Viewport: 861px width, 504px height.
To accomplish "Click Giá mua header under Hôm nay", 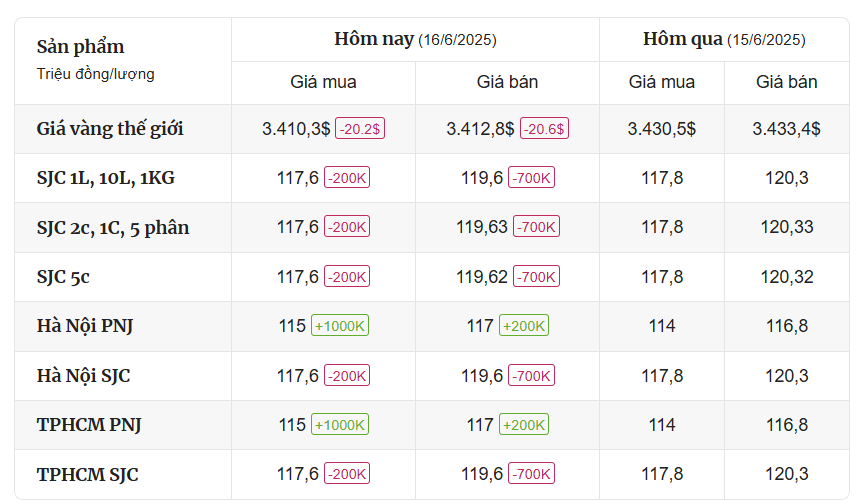I will pos(323,82).
